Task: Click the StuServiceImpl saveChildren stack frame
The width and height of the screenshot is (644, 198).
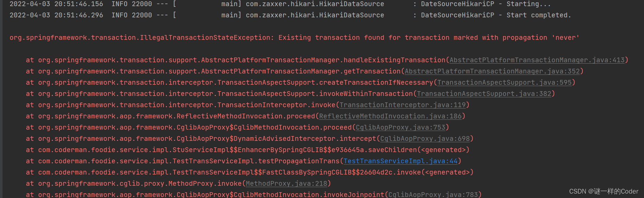Action: coord(247,150)
